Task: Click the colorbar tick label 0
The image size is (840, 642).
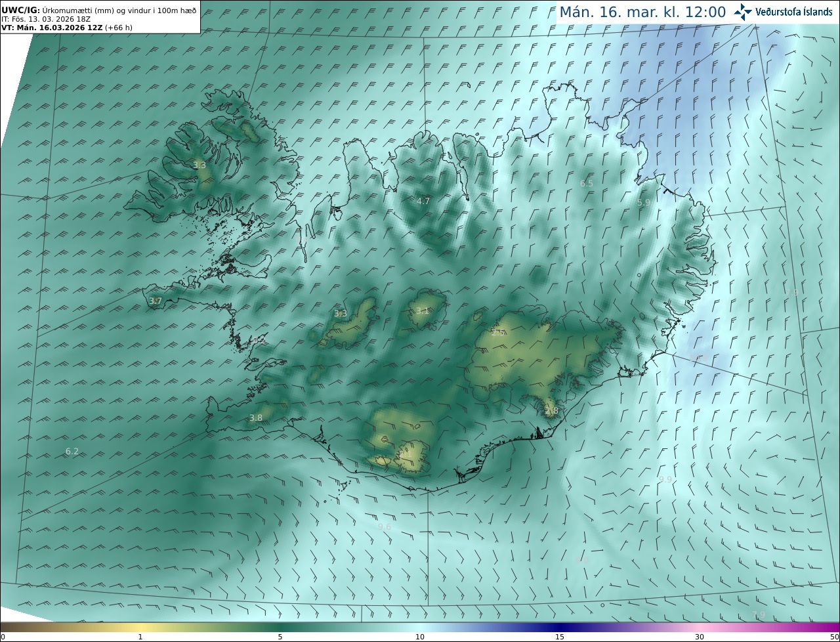Action: [3, 637]
